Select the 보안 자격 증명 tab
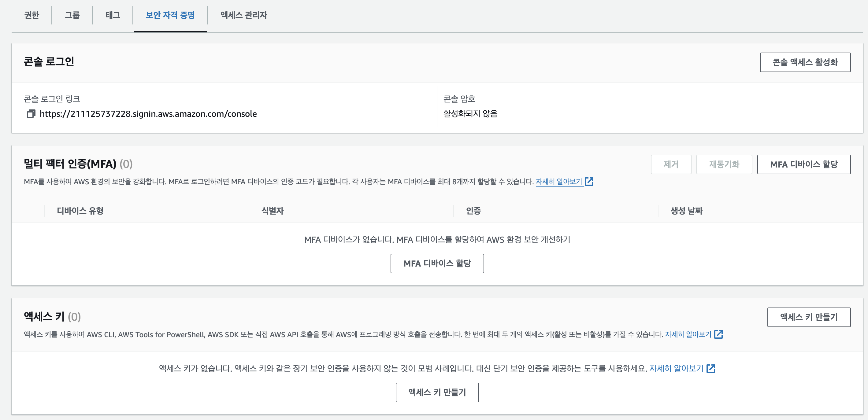The width and height of the screenshot is (868, 420). click(x=170, y=15)
